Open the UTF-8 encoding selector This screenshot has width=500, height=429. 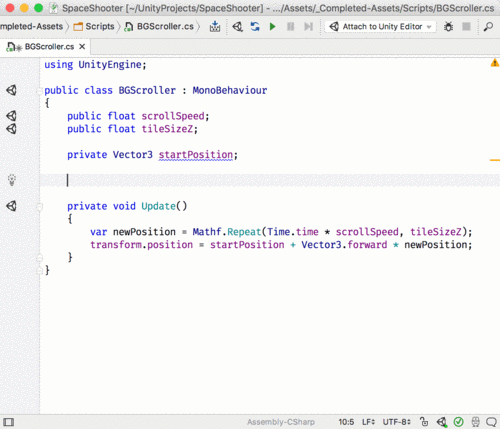pos(396,422)
